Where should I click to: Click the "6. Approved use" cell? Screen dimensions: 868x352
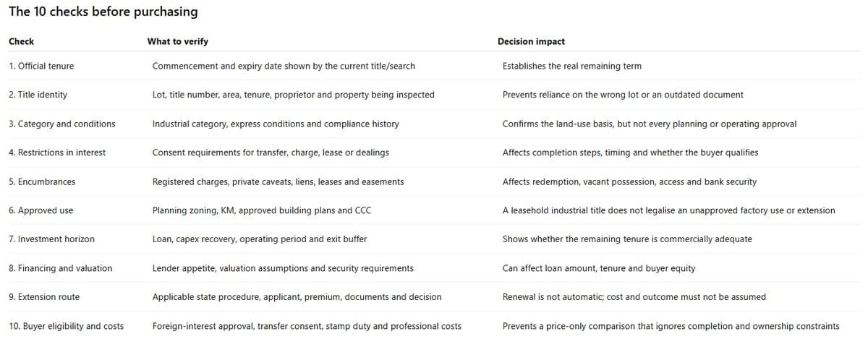[x=41, y=211]
